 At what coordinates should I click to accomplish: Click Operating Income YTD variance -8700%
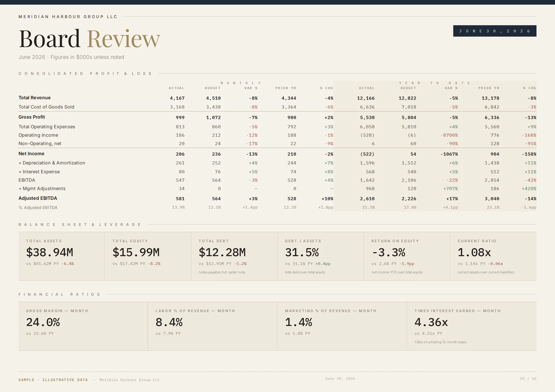(449, 135)
